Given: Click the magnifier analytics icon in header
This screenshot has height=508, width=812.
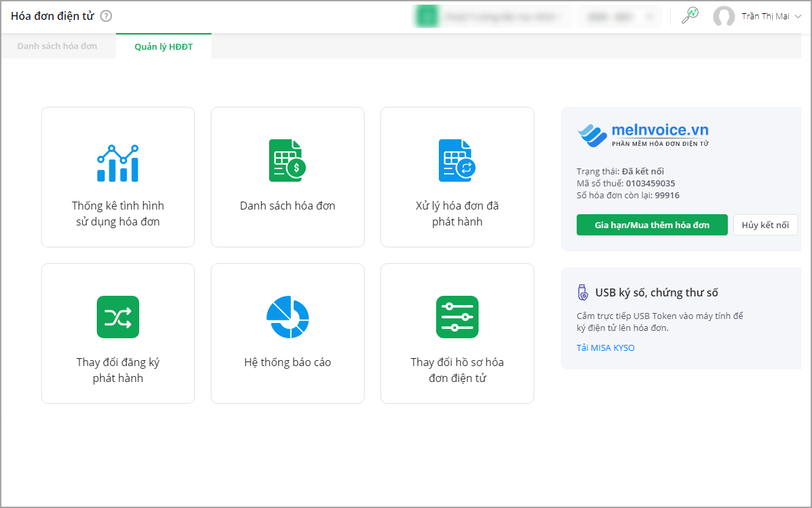Looking at the screenshot, I should pos(690,16).
